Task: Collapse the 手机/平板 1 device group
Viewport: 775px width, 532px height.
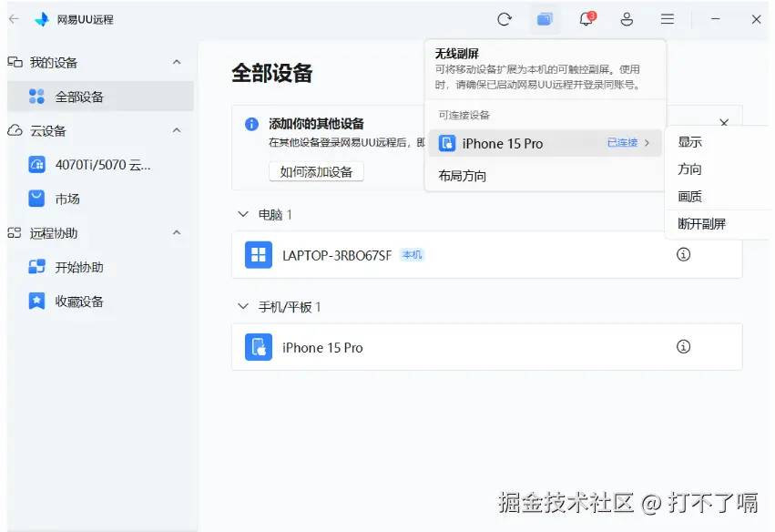Action: point(242,307)
